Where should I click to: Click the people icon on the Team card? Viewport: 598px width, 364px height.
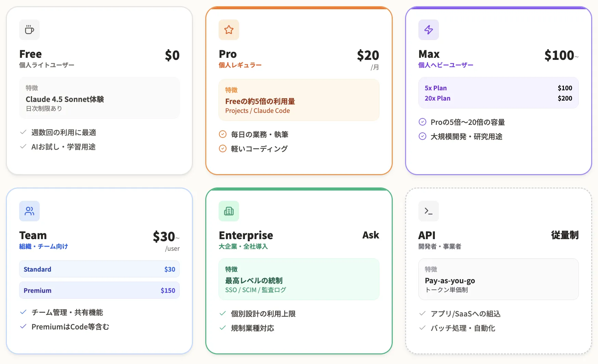tap(29, 211)
